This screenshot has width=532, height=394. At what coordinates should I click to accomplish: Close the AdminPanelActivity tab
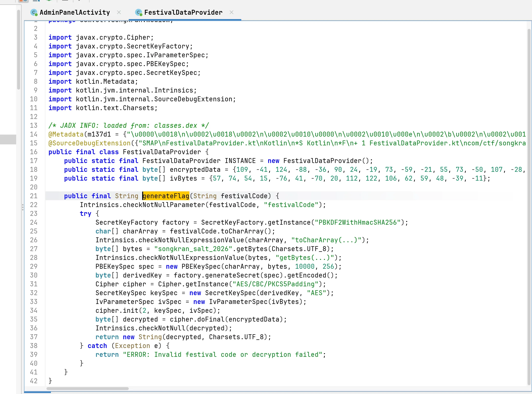119,12
